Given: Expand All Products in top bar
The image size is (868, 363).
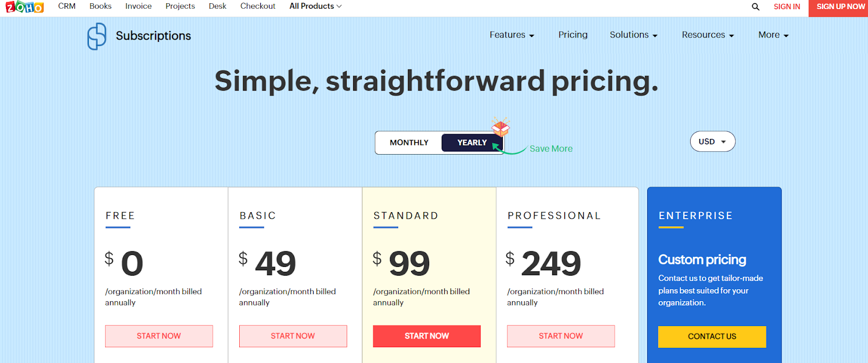Looking at the screenshot, I should tap(315, 6).
